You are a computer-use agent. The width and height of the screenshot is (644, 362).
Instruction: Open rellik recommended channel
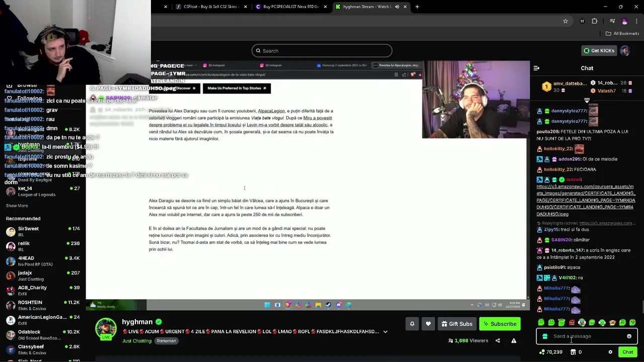[43, 246]
